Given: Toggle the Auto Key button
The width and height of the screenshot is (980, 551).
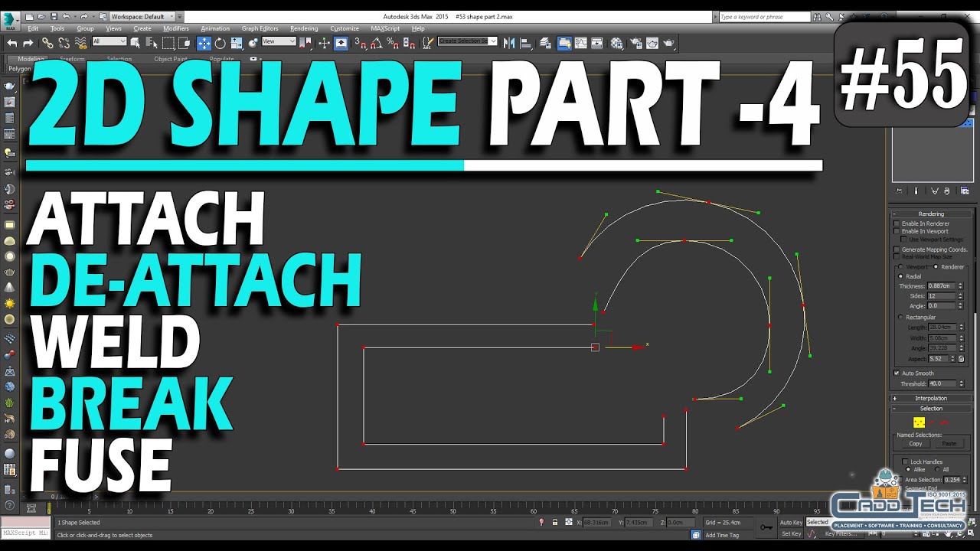Looking at the screenshot, I should [x=792, y=523].
